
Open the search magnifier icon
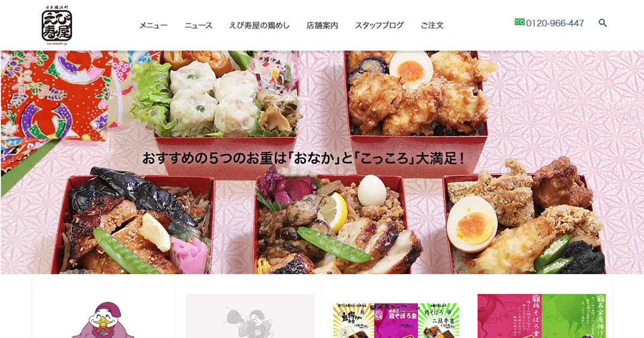coord(603,23)
